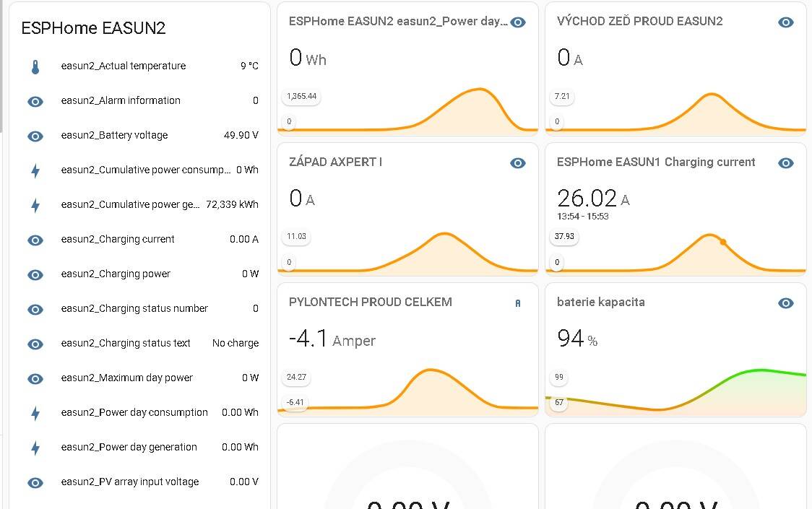Screen dimensions: 812x509
Task: Click the 94 % battery capacity value
Action: 577,339
